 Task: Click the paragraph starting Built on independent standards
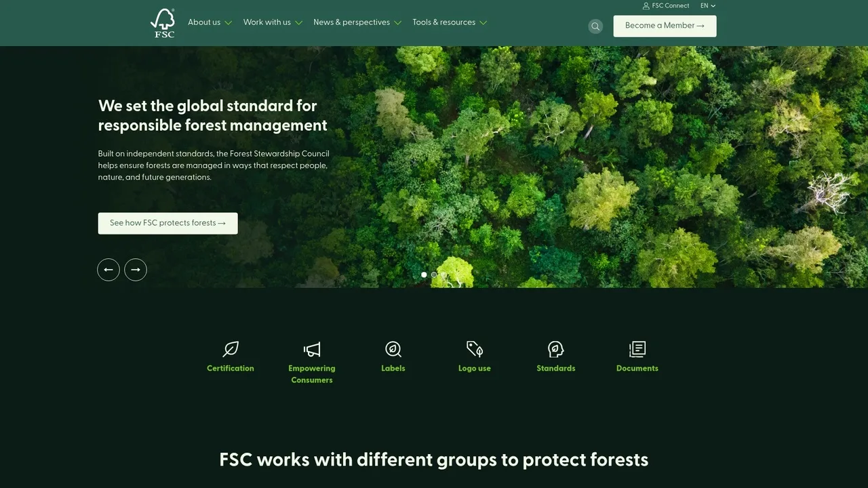point(214,165)
